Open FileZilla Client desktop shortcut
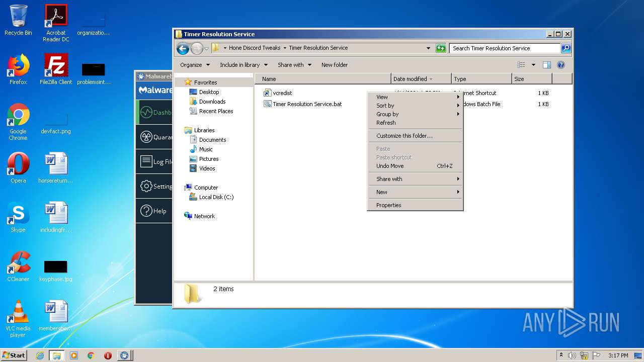Image resolution: width=644 pixels, height=362 pixels. tap(56, 69)
